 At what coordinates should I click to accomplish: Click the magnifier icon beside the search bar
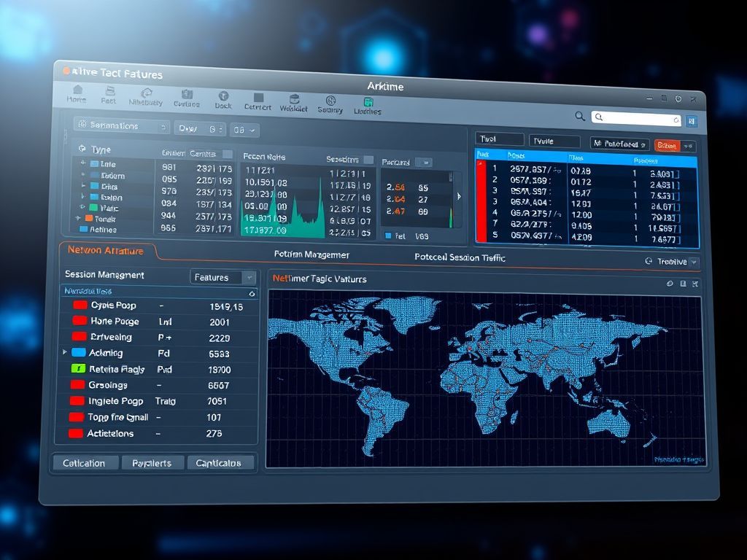point(578,116)
